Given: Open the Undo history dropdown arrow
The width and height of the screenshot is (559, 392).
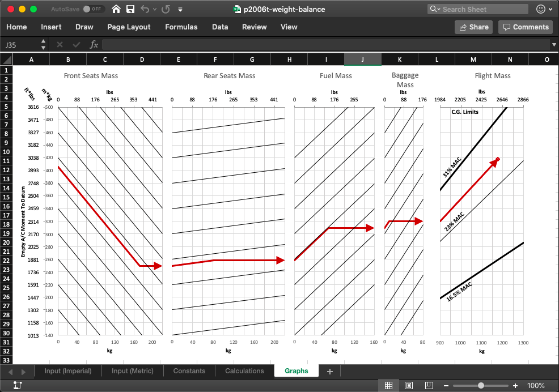Looking at the screenshot, I should [155, 9].
